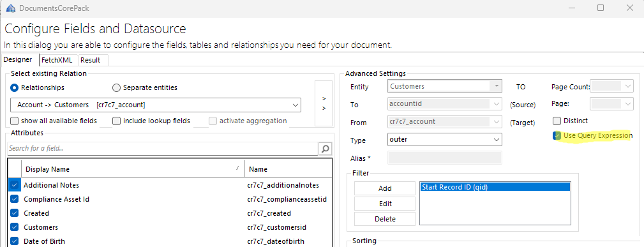Uncheck the Additional Notes attribute
The height and width of the screenshot is (247, 644).
pos(15,185)
